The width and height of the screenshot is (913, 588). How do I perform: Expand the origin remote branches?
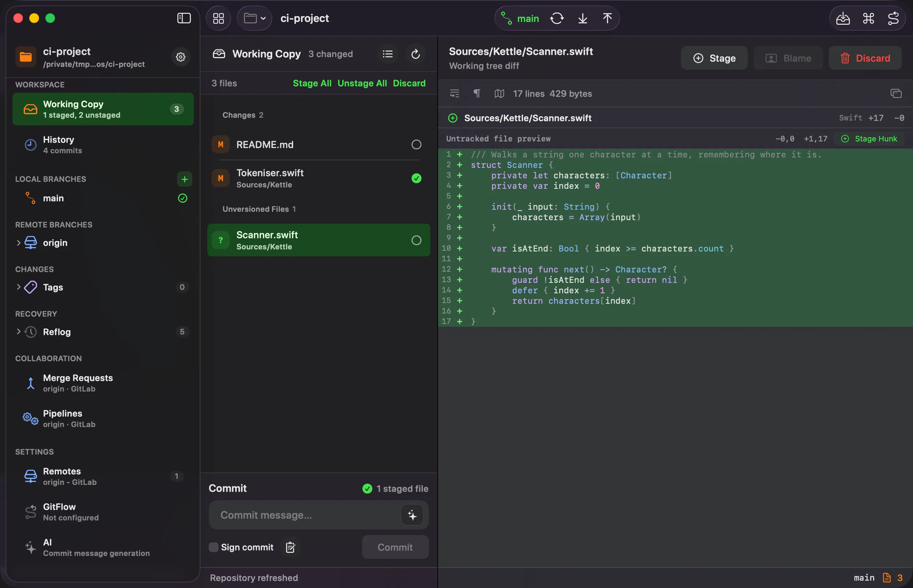18,243
